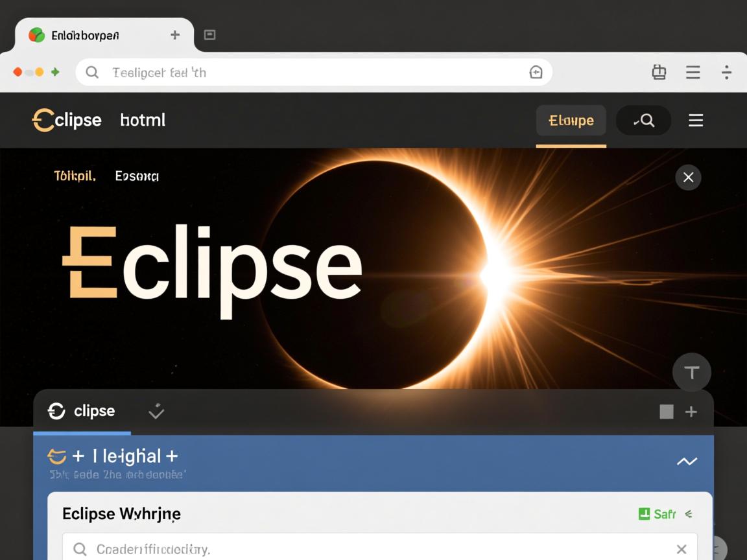The height and width of the screenshot is (560, 747).
Task: Click the floating T circle button
Action: (692, 372)
